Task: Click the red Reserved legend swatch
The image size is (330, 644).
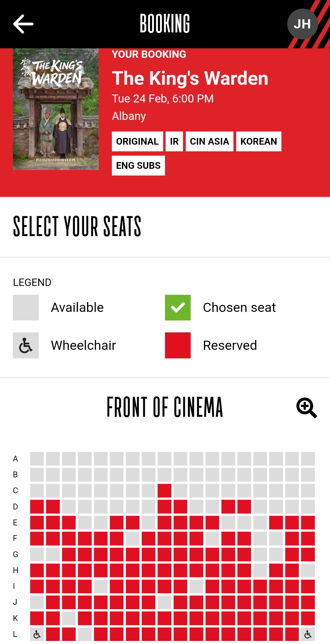Action: pos(178,345)
